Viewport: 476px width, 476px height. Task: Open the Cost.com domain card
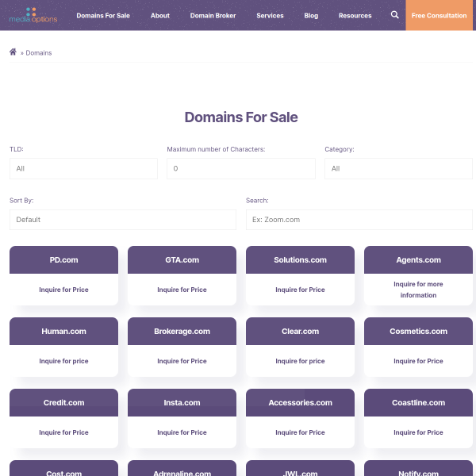coord(63,469)
